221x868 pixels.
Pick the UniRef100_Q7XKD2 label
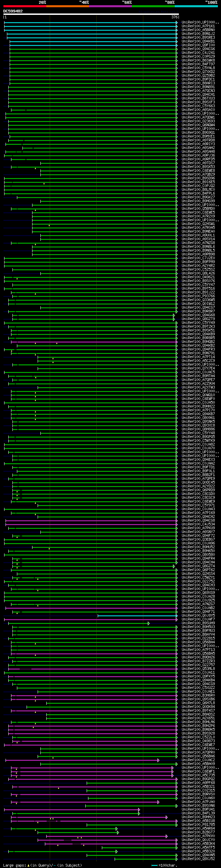coord(198,72)
